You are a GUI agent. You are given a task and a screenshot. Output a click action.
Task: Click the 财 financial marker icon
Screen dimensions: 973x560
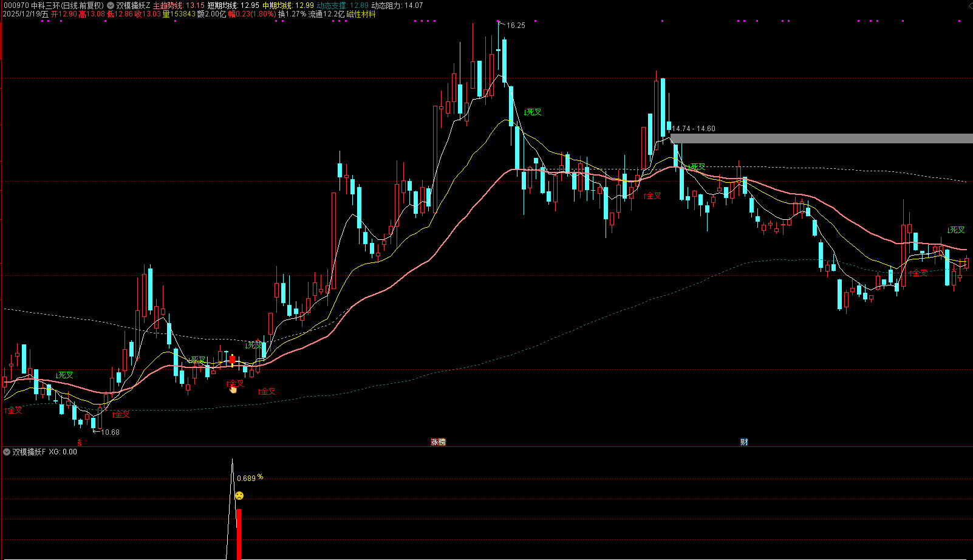coord(744,442)
